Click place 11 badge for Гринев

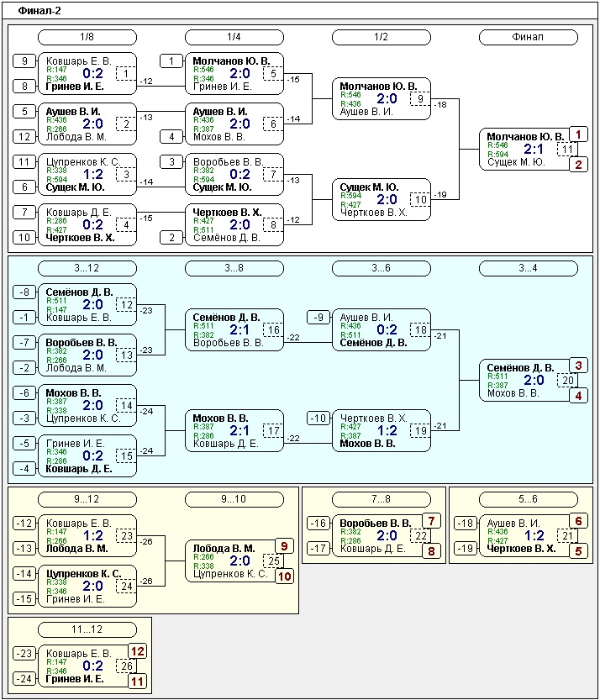pos(138,682)
